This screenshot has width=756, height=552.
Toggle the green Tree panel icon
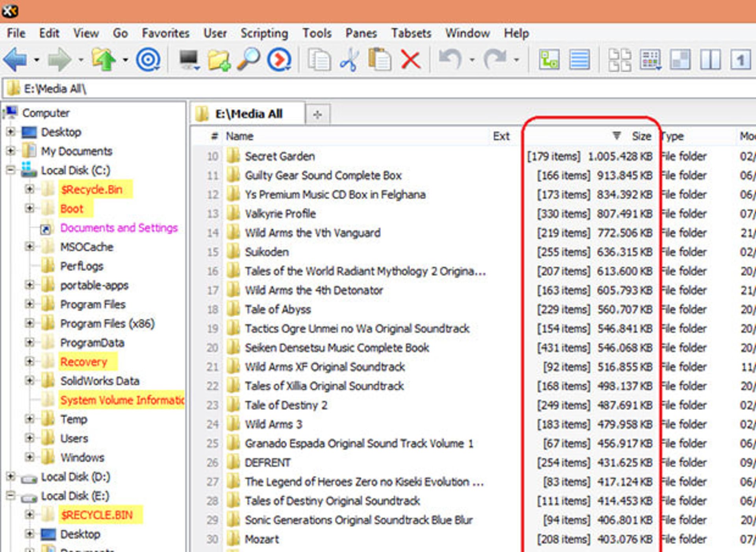pos(549,60)
